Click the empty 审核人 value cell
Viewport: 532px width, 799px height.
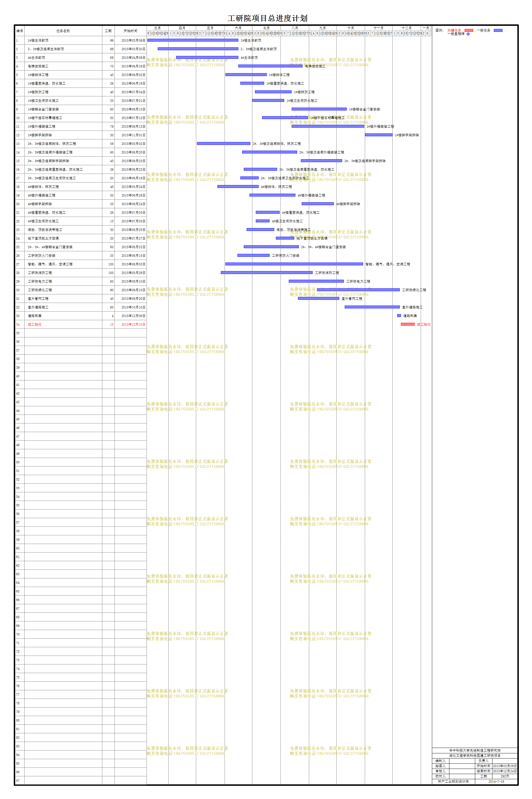pyautogui.click(x=461, y=771)
